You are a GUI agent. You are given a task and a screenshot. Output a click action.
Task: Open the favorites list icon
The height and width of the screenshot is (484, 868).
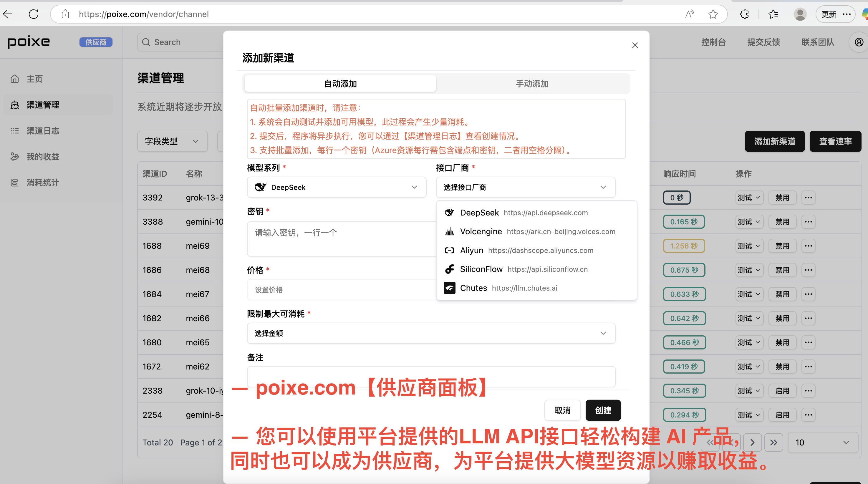coord(773,14)
